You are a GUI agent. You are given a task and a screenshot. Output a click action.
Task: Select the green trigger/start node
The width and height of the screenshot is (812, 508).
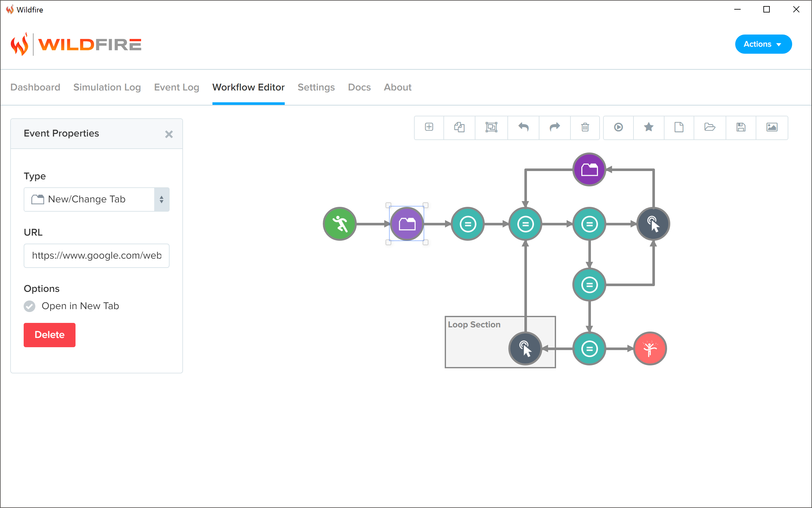tap(340, 223)
